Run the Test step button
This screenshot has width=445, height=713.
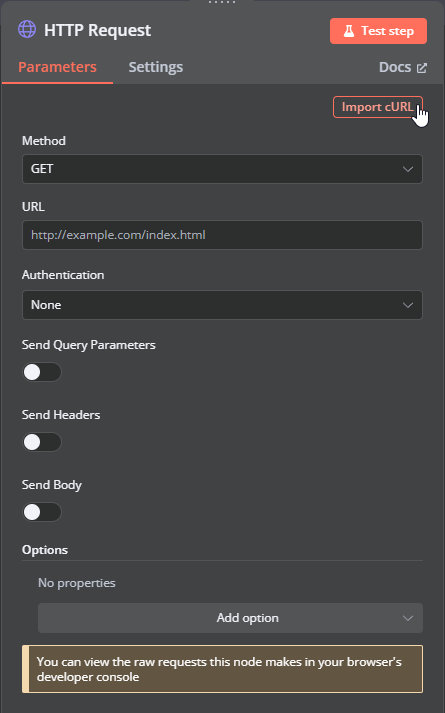tap(378, 31)
